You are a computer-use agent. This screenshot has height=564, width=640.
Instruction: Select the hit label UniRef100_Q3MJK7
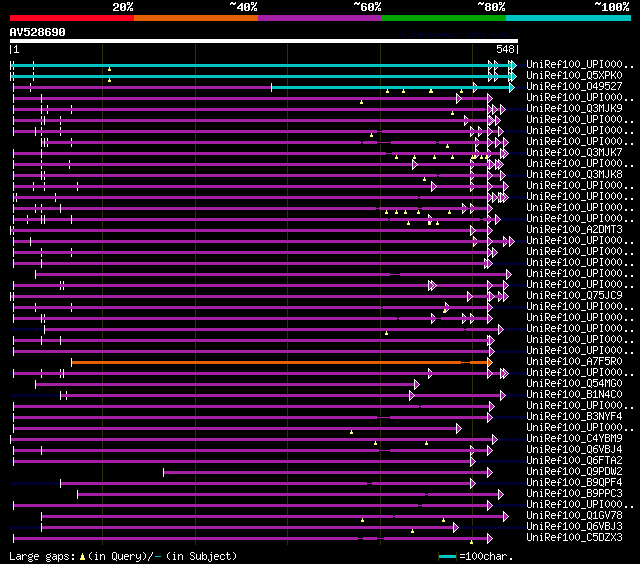coord(574,153)
